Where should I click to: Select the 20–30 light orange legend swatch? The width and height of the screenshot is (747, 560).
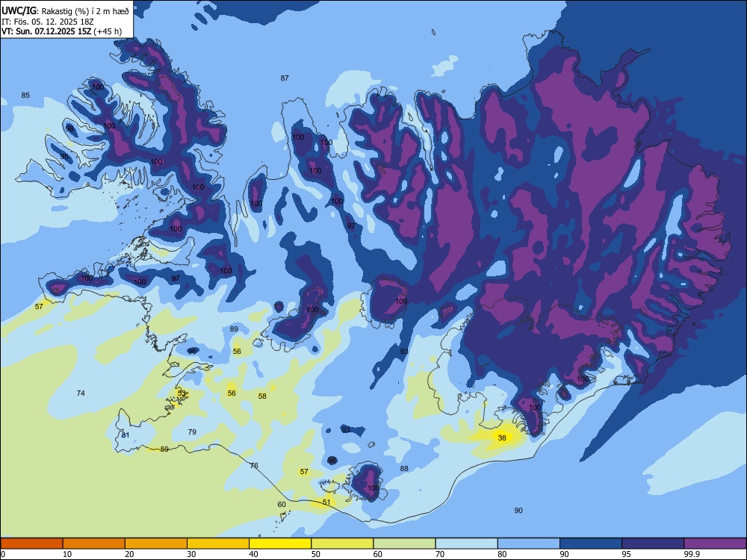[156, 544]
